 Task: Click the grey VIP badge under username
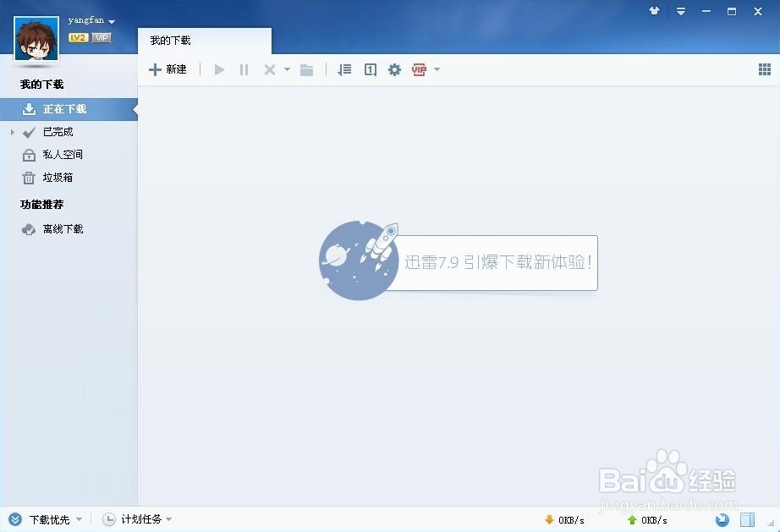pos(102,38)
